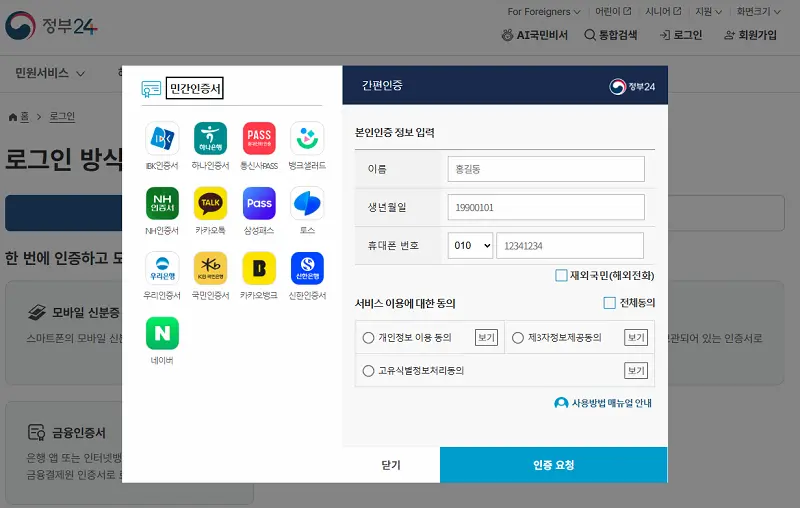Select the IBK인증서 icon
This screenshot has width=800, height=508.
pyautogui.click(x=162, y=138)
